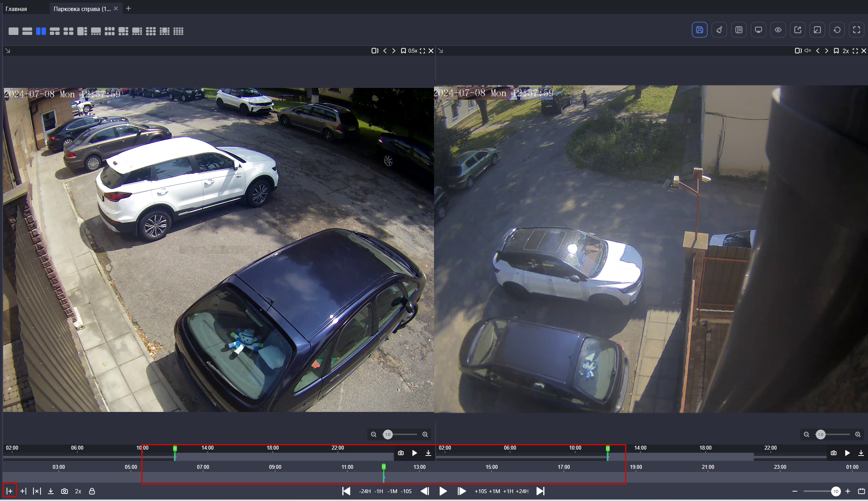Open the 2x playback speed in bottom toolbar
The height and width of the screenshot is (501, 868).
(78, 491)
